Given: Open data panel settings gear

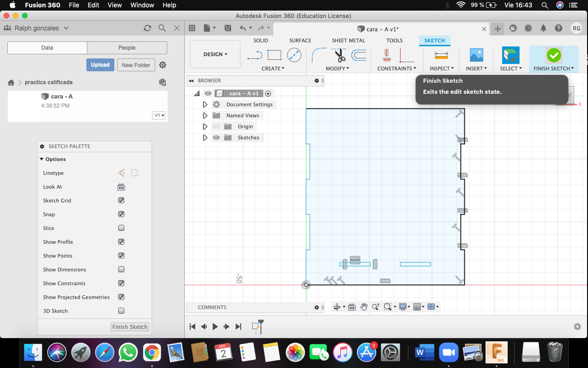Looking at the screenshot, I should [163, 65].
